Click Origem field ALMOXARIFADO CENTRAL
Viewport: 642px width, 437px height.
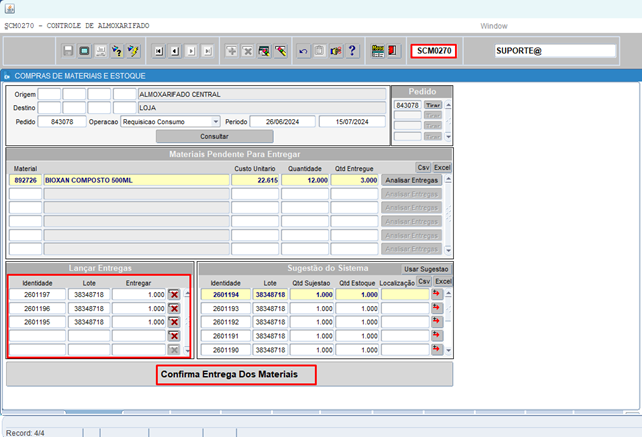(x=262, y=94)
